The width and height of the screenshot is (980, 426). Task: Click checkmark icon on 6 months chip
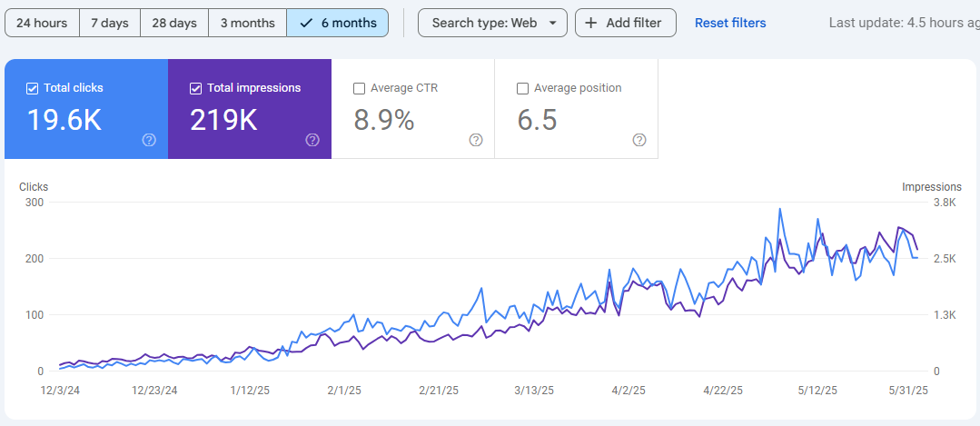coord(306,23)
